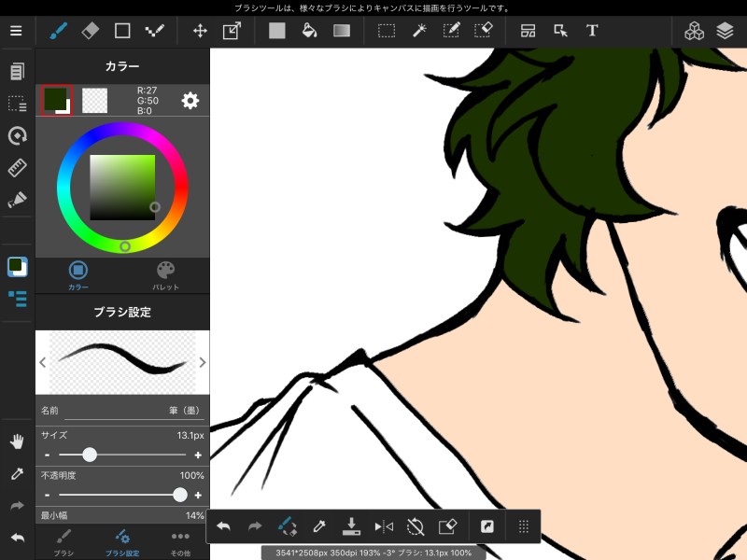Select the Bucket fill tool
This screenshot has height=560, width=747.
(x=310, y=31)
